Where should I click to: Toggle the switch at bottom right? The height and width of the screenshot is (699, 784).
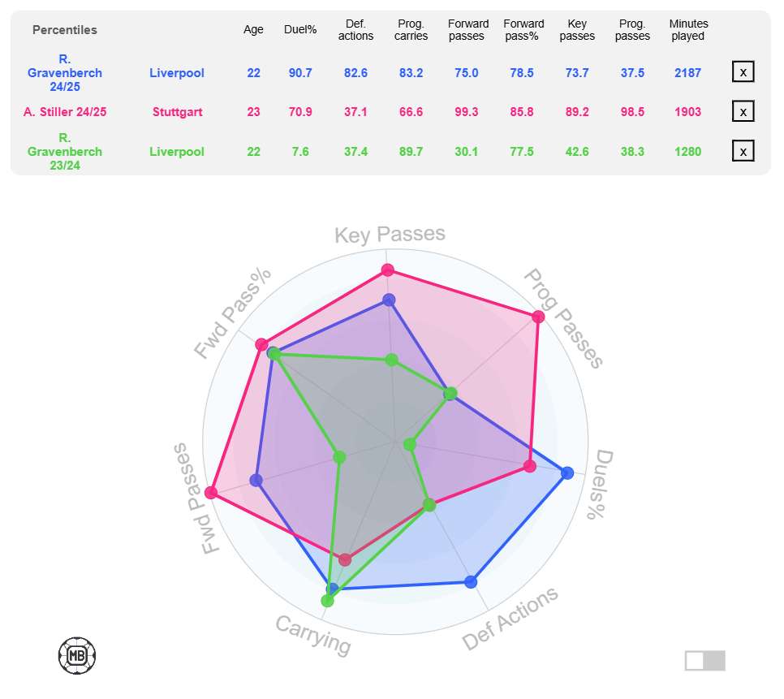coord(705,661)
